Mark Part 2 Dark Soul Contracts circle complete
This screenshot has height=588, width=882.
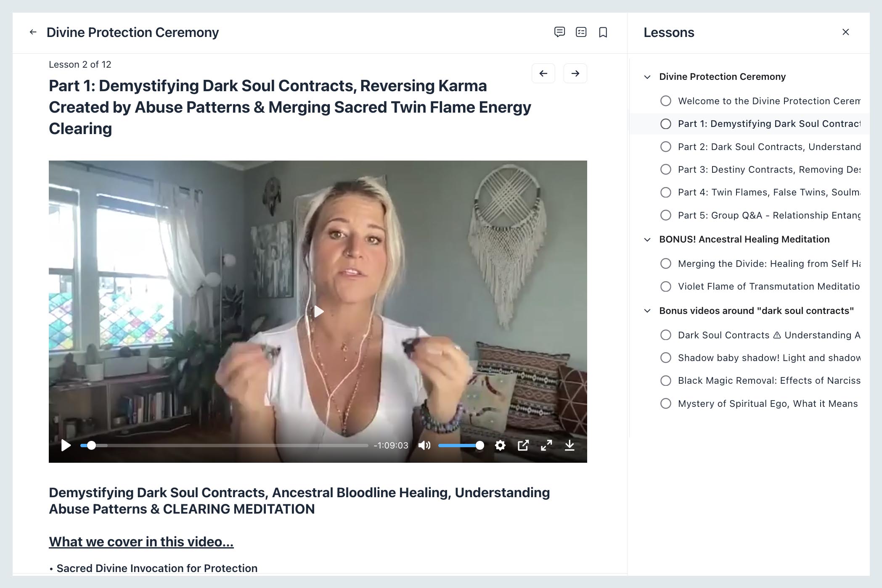tap(666, 147)
